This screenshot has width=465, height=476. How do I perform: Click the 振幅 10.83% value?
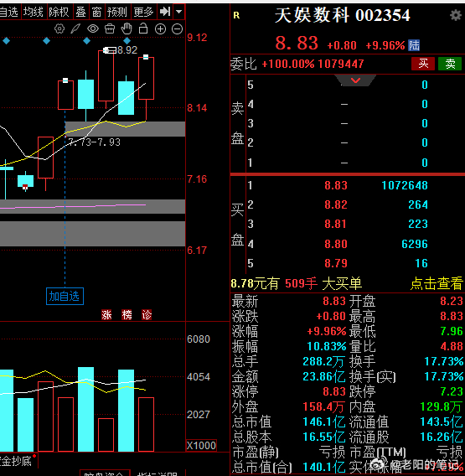(326, 346)
